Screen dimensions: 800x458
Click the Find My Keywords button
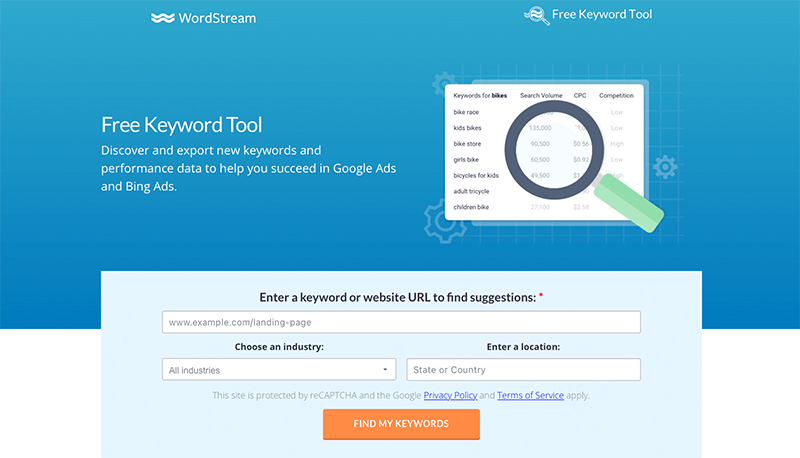point(401,424)
